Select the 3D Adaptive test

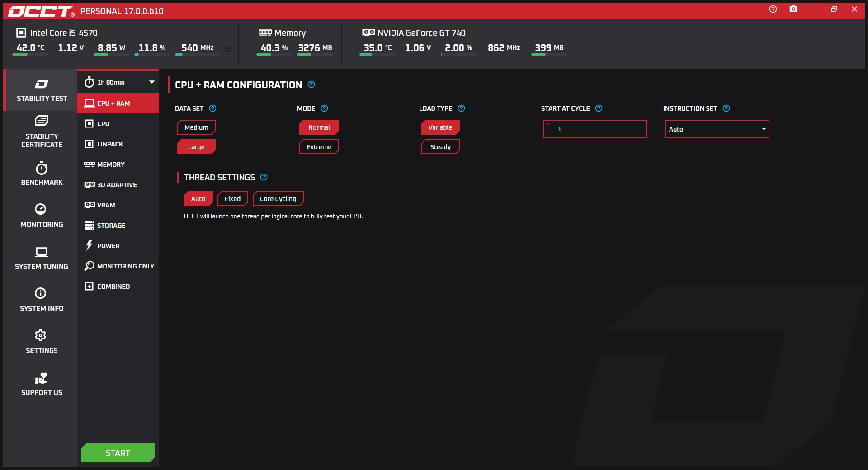[x=118, y=185]
